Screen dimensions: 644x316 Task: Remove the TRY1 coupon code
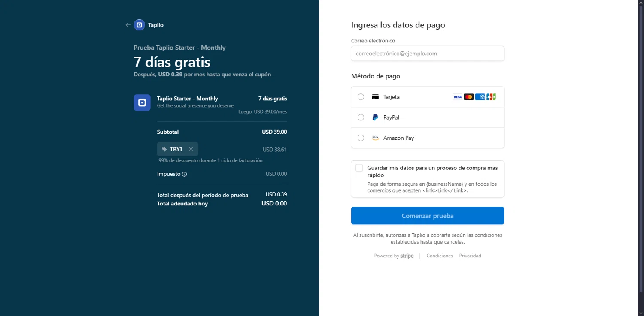[191, 149]
